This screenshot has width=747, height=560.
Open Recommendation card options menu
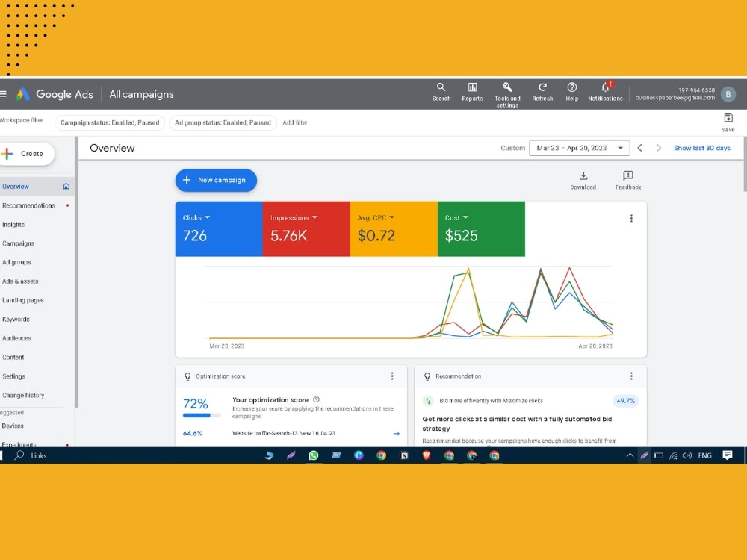click(x=631, y=376)
